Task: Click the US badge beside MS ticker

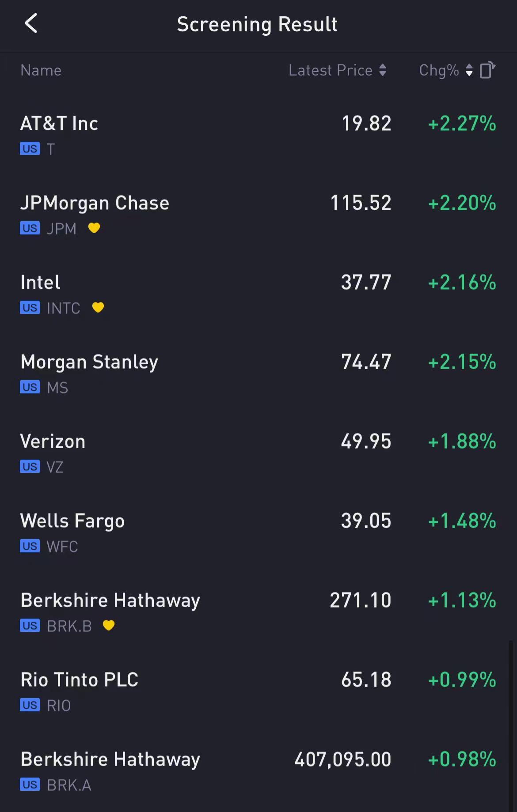Action: pos(30,387)
